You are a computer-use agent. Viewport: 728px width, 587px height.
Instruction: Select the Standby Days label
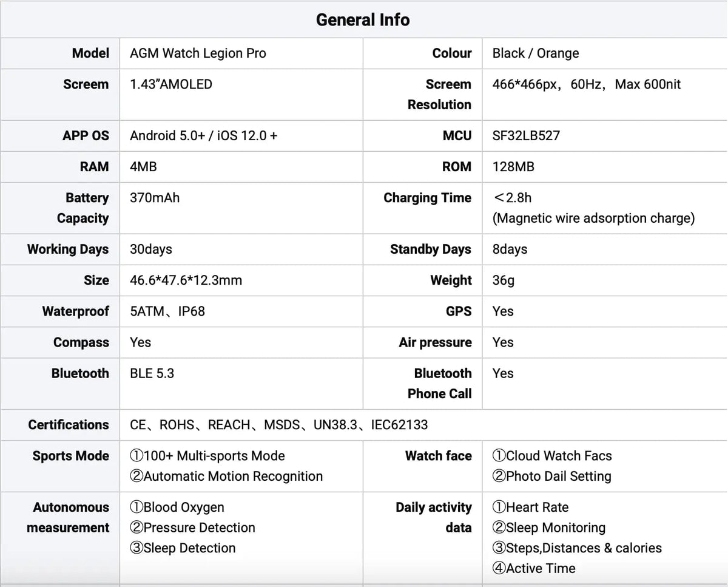(x=431, y=249)
